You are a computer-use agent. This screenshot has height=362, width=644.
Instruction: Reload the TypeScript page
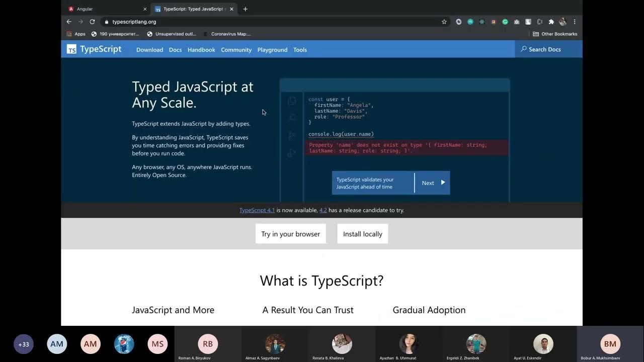click(92, 22)
